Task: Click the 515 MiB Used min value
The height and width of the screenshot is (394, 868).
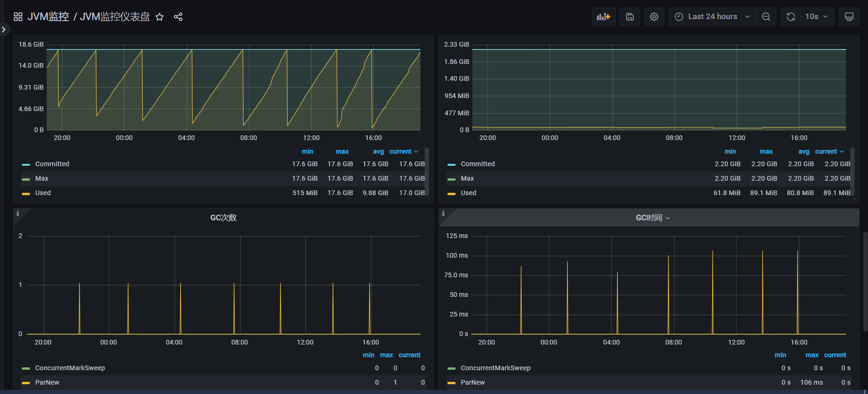Action: click(x=305, y=193)
